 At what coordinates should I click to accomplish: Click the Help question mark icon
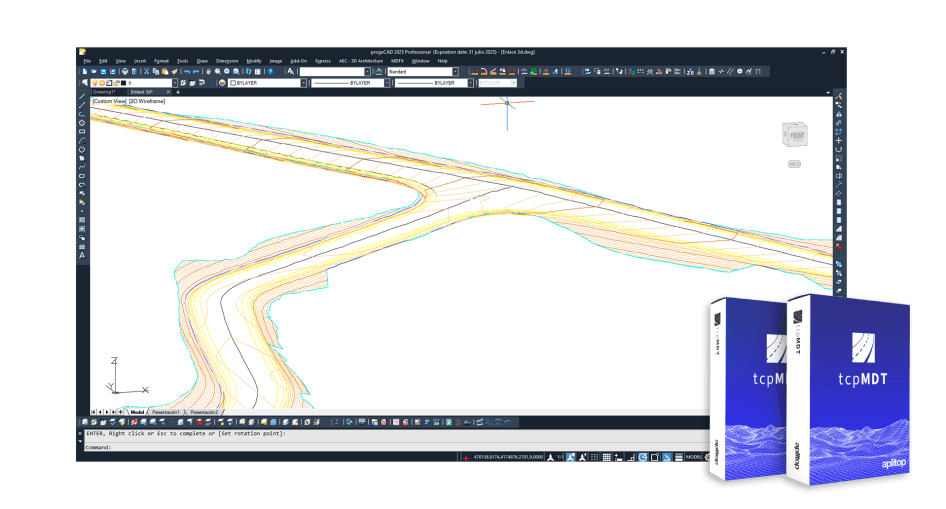(x=270, y=72)
